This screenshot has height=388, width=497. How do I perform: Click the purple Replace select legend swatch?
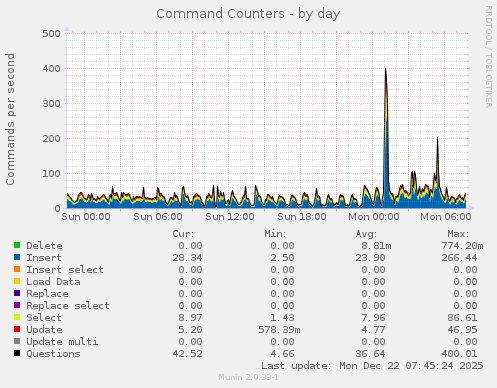pyautogui.click(x=17, y=305)
